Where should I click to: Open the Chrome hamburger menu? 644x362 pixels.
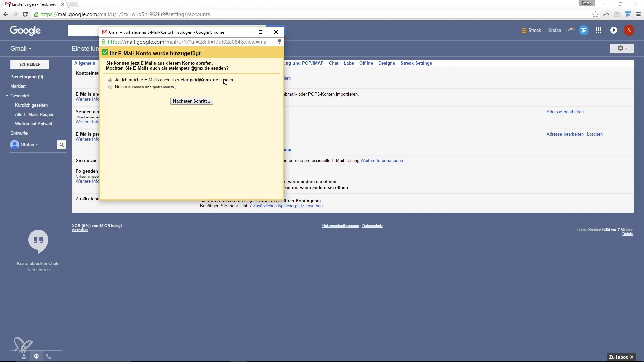638,14
